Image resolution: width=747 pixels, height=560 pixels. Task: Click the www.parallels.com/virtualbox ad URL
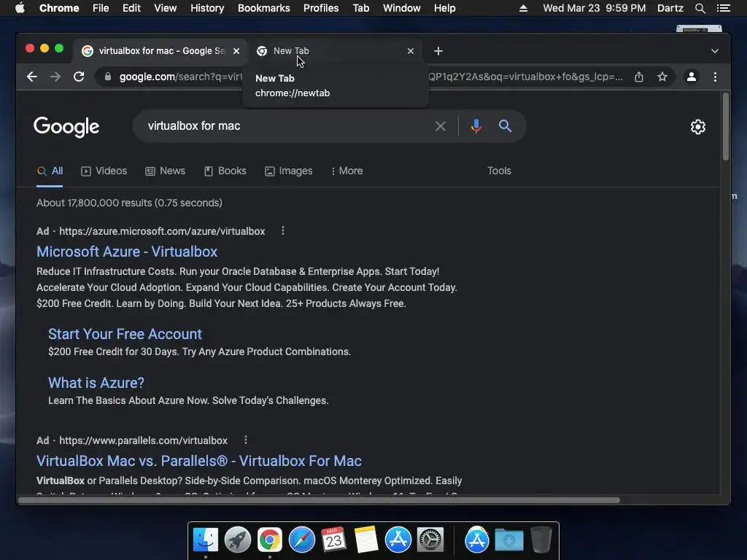pyautogui.click(x=144, y=440)
